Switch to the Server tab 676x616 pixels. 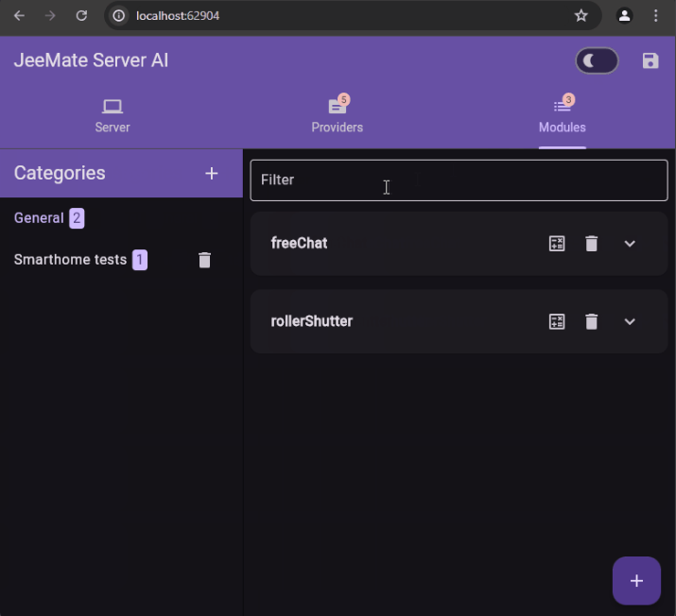[x=113, y=115]
